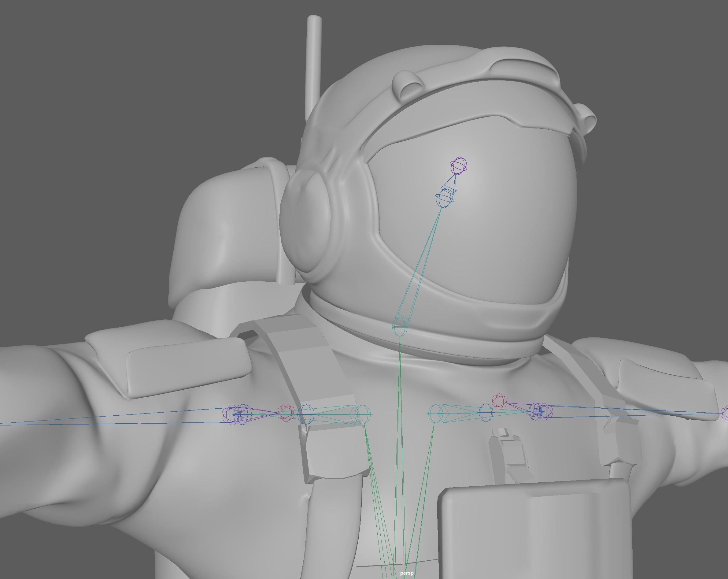Pick teal clavicle joint overlapping the thick chest strap
Viewport: 728px width, 579px height.
[363, 414]
